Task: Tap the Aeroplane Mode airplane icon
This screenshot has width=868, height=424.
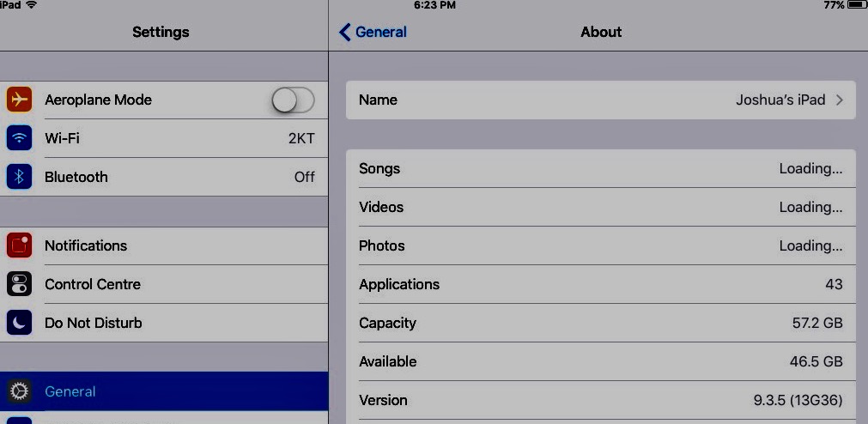Action: (19, 100)
